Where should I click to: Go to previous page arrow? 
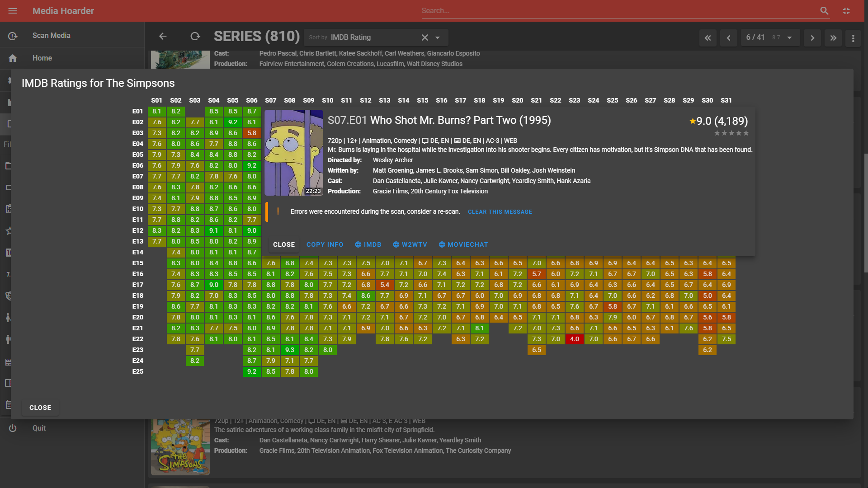pyautogui.click(x=728, y=38)
